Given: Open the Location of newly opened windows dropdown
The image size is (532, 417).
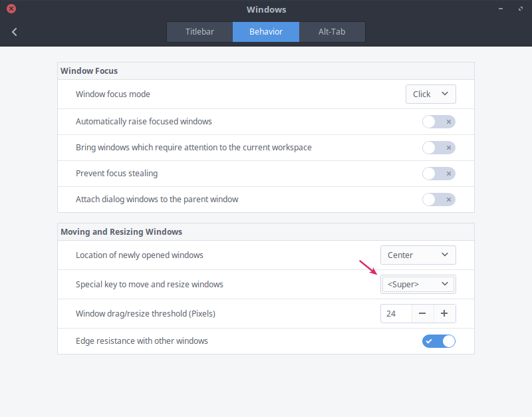Looking at the screenshot, I should 418,255.
